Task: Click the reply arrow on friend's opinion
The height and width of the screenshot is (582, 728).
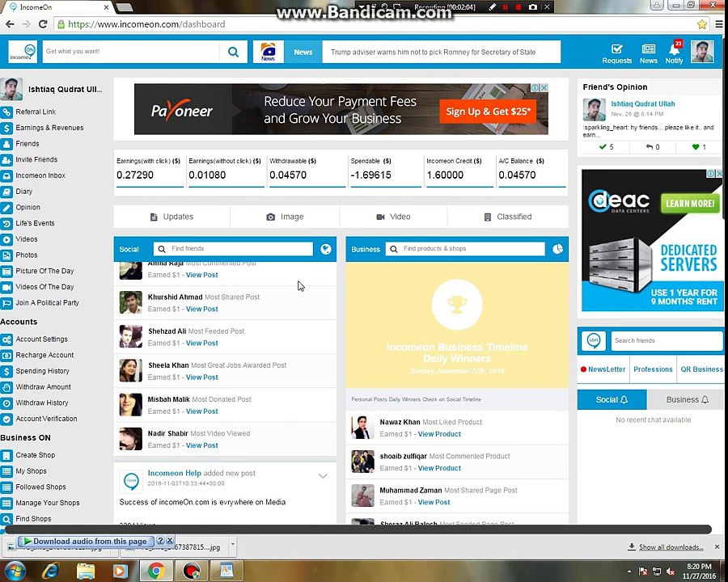Action: [649, 147]
